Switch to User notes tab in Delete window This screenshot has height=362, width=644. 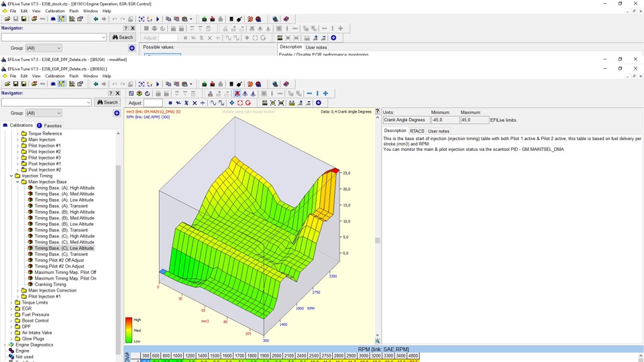click(439, 131)
